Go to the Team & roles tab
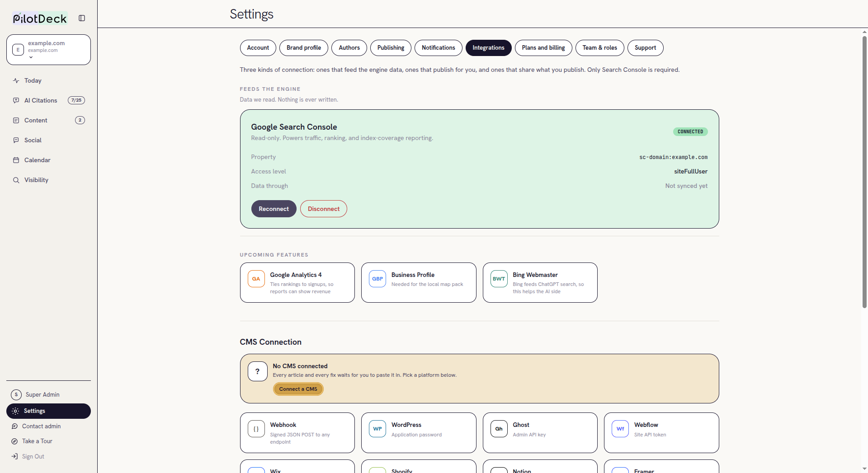This screenshot has height=473, width=868. pos(600,48)
